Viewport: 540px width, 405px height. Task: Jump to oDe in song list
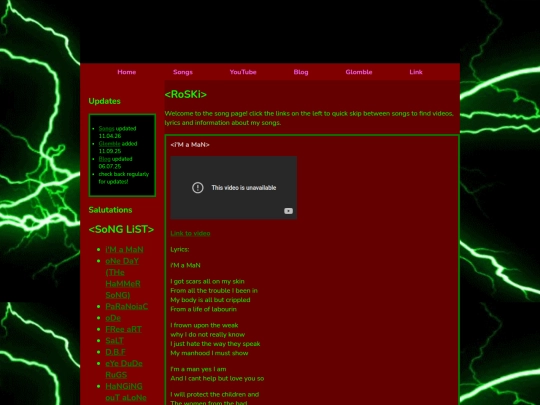tap(113, 318)
